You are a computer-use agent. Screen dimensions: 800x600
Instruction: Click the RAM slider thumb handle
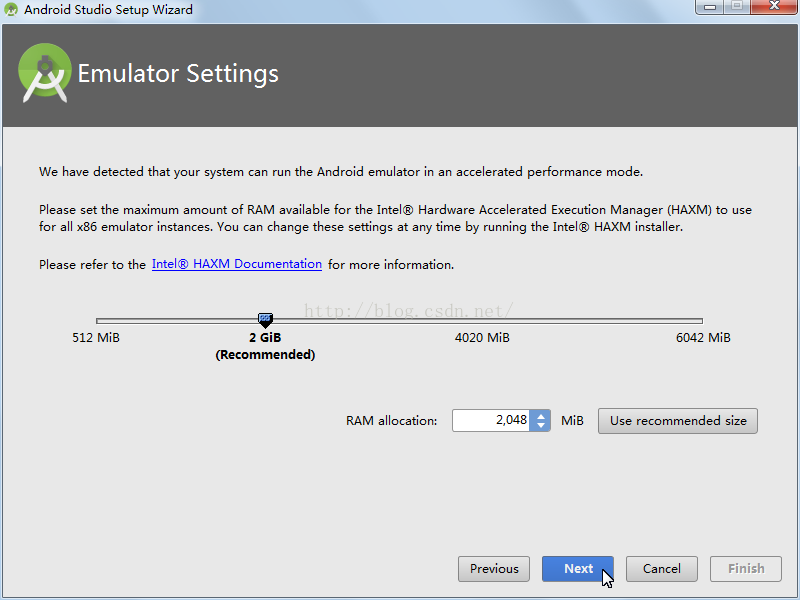tap(265, 320)
